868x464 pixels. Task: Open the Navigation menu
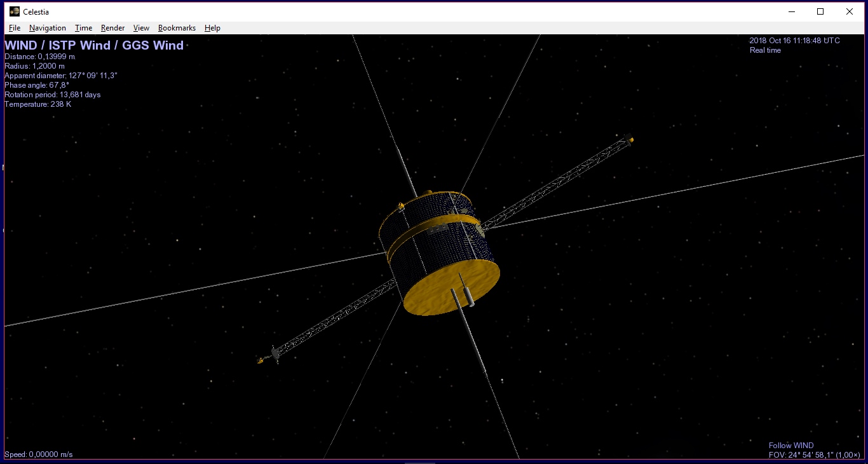click(x=48, y=28)
